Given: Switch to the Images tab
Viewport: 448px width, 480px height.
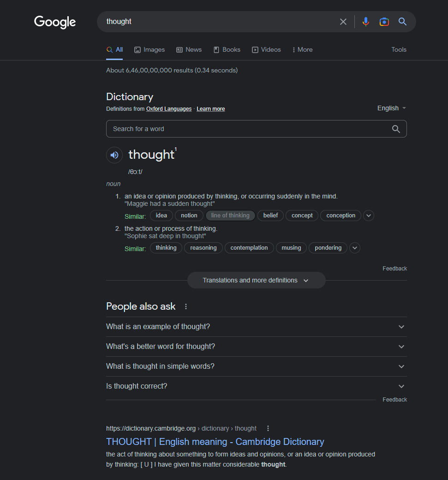Looking at the screenshot, I should pos(149,49).
